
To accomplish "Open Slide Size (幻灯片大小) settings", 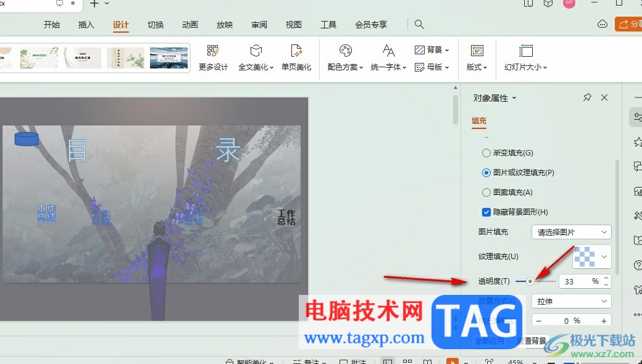I will click(526, 57).
